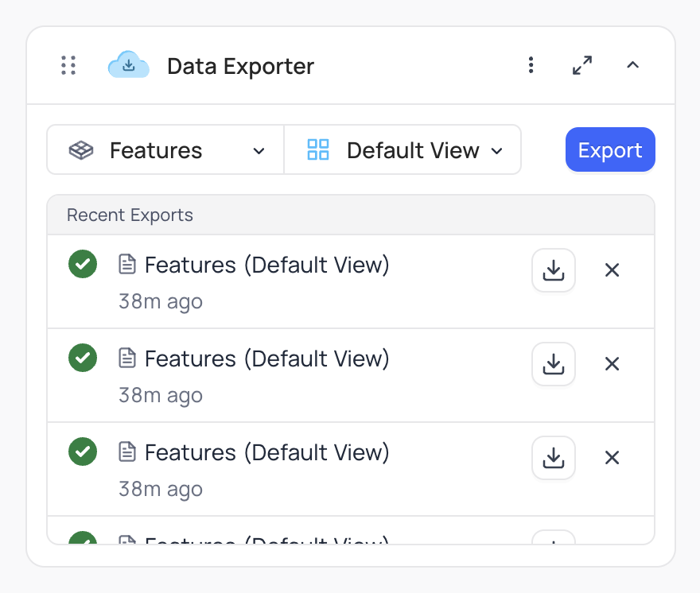Open the Default View dropdown

pyautogui.click(x=403, y=150)
